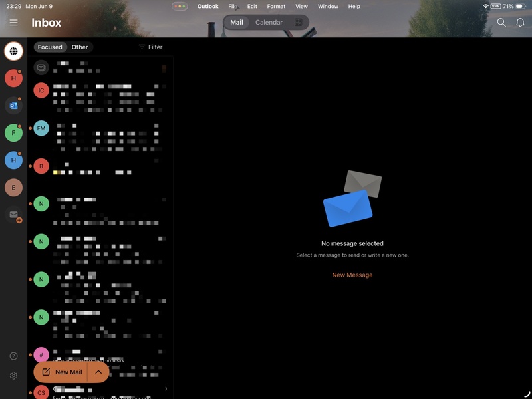Open the Outlook app menu

click(x=208, y=7)
